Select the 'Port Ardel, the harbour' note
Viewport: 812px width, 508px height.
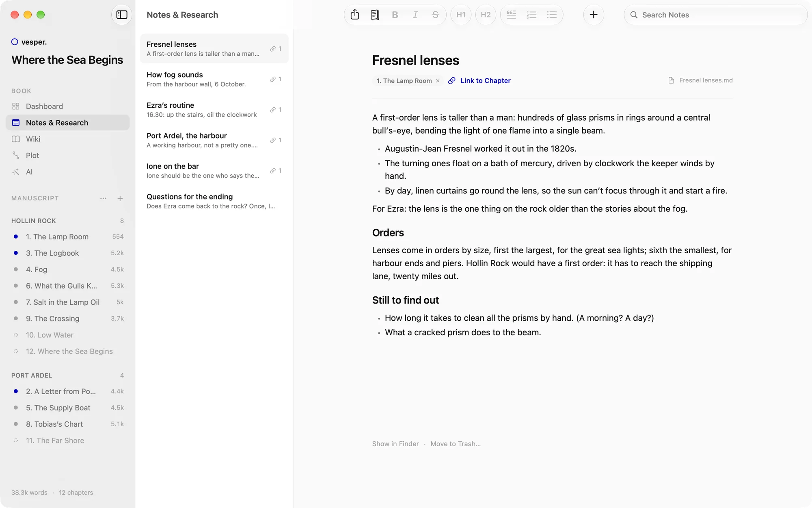[x=214, y=140]
